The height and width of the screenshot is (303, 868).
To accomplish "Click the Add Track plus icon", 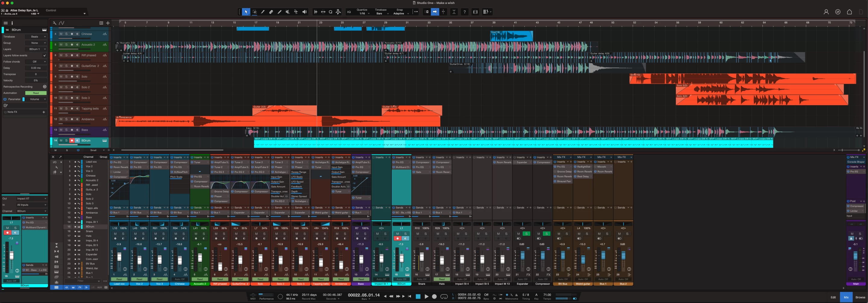I will [x=108, y=23].
